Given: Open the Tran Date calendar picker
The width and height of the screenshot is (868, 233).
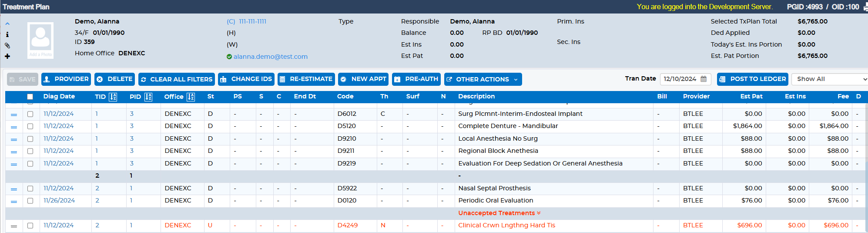Looking at the screenshot, I should tap(704, 79).
